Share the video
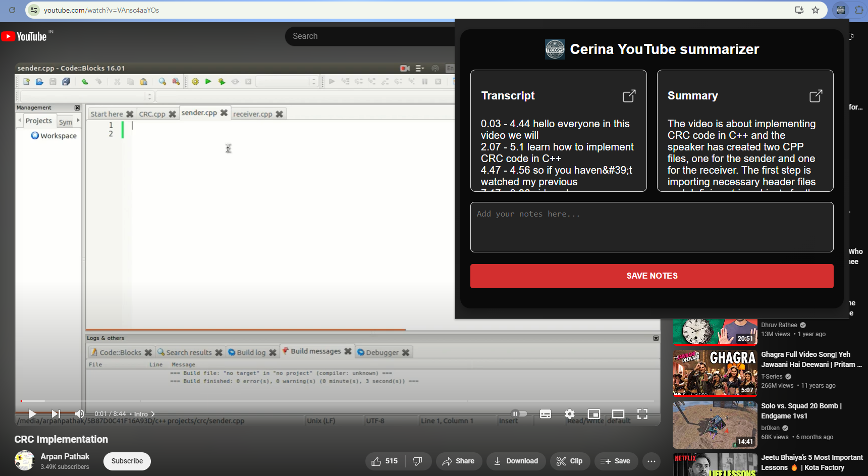Viewport: 868px width, 476px height. 459,461
